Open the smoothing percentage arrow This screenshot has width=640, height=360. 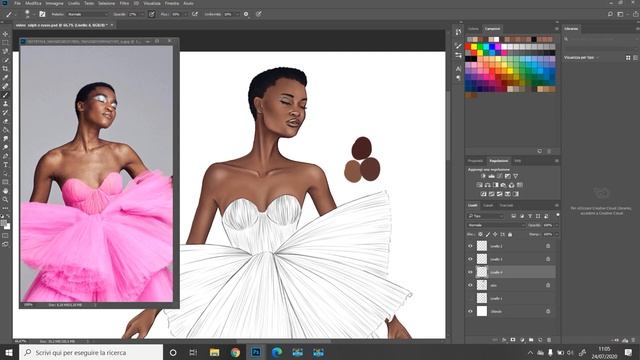237,14
